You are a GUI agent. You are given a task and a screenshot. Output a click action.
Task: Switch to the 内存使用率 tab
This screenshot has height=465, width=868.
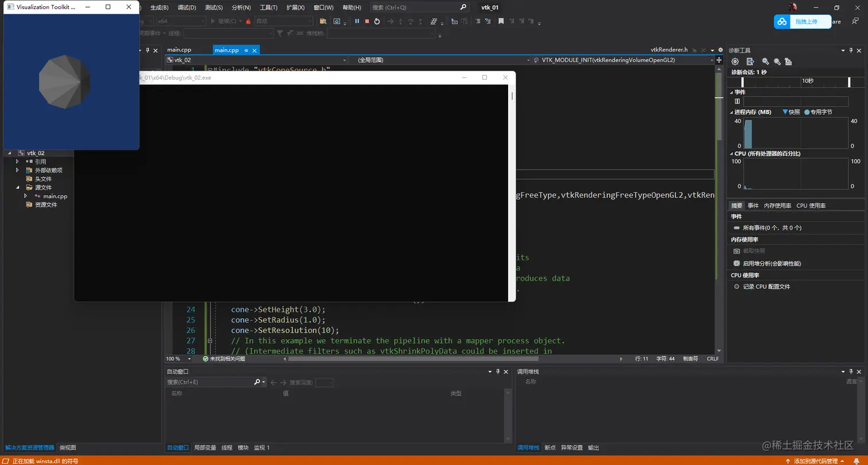[777, 206]
